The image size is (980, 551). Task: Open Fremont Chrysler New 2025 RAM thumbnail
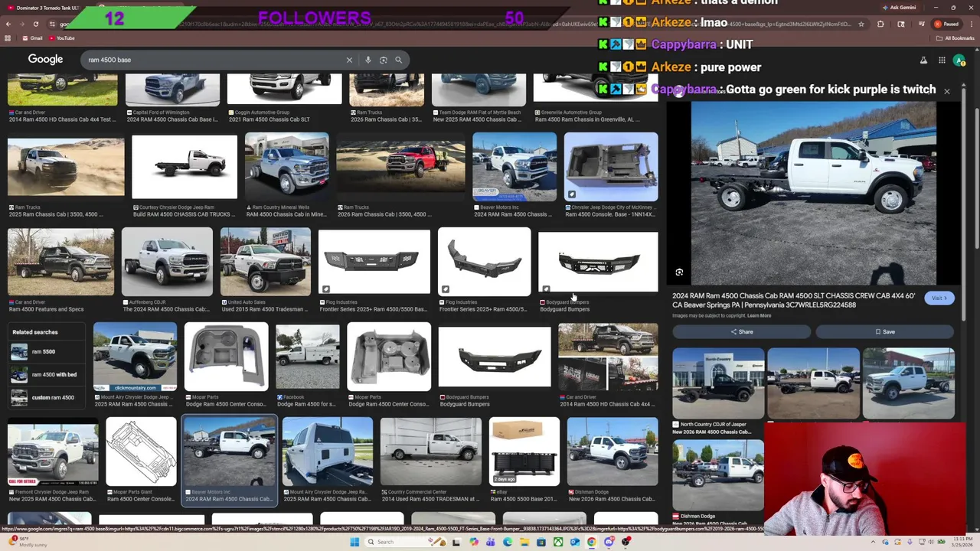pos(53,452)
